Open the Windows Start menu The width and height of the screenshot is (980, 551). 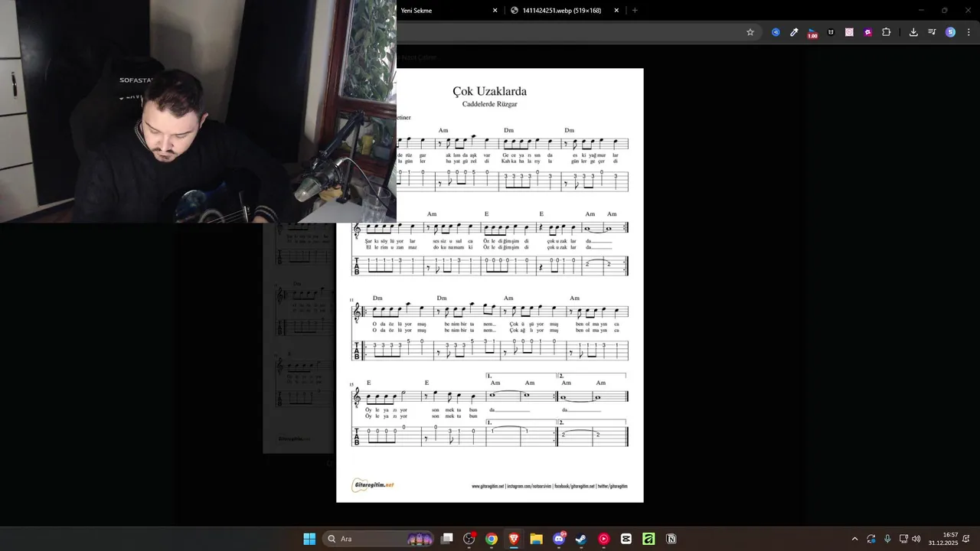point(309,539)
